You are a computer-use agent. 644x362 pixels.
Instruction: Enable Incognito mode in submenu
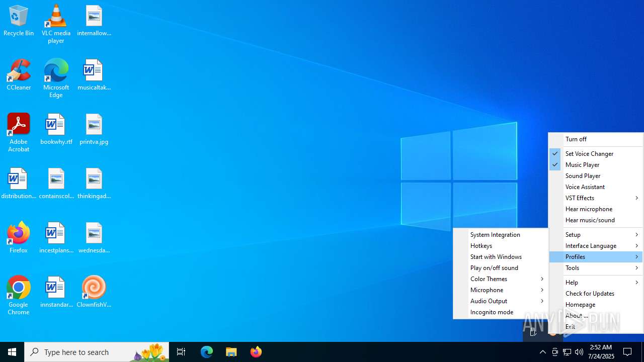pyautogui.click(x=501, y=312)
